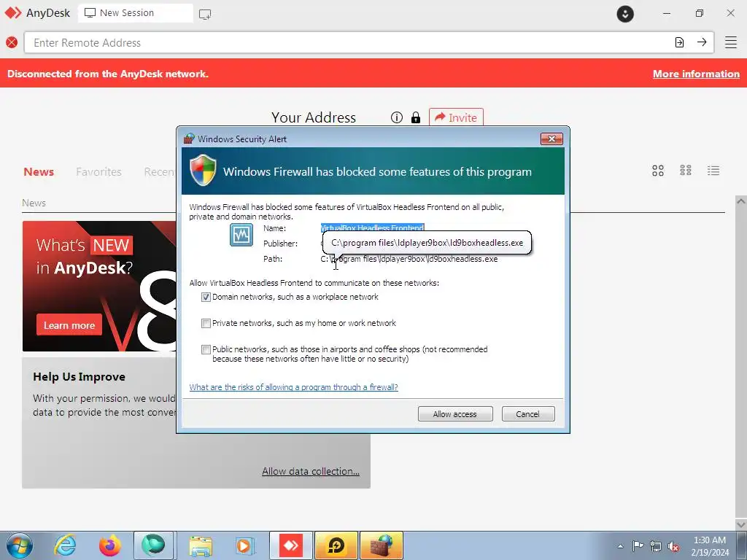
Task: Click the muted volume tray icon
Action: coord(673,546)
